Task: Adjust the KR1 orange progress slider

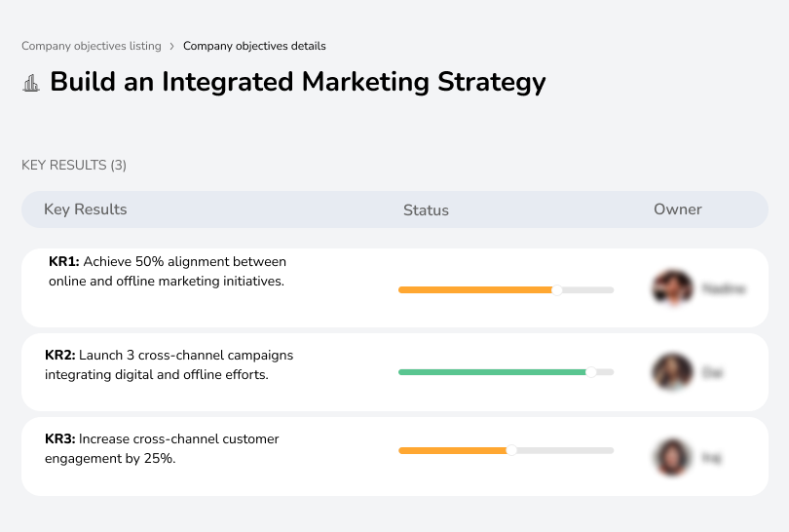Action: pyautogui.click(x=556, y=290)
